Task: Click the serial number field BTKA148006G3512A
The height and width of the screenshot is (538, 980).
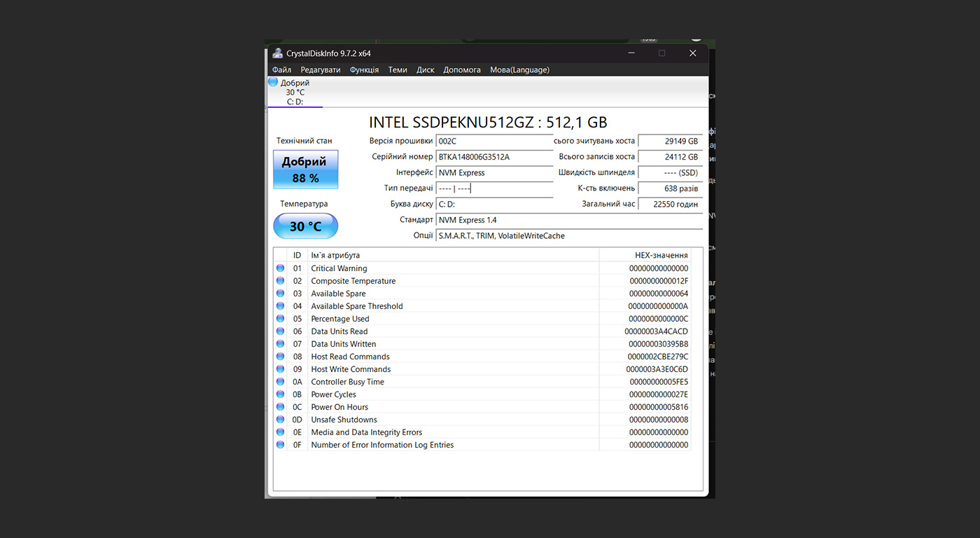Action: [x=494, y=157]
